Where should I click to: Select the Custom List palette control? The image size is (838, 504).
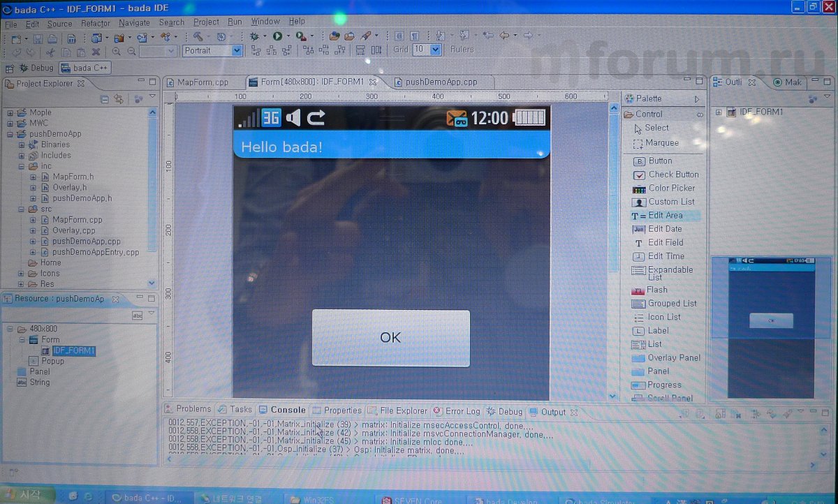click(663, 202)
